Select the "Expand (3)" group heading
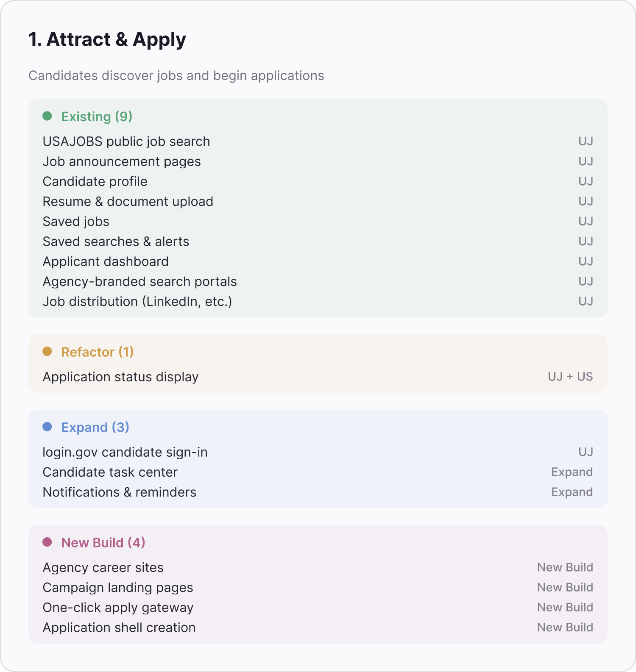636x672 pixels. point(95,427)
